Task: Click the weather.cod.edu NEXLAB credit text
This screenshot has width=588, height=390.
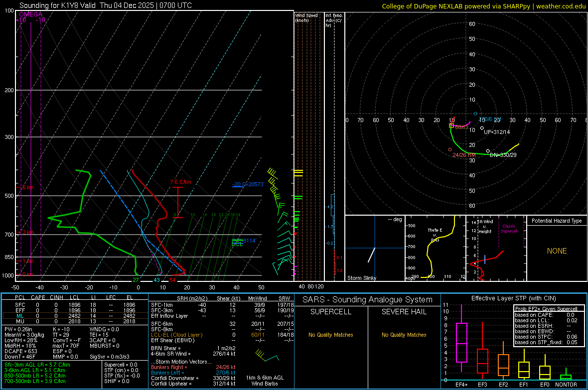Action: click(484, 6)
